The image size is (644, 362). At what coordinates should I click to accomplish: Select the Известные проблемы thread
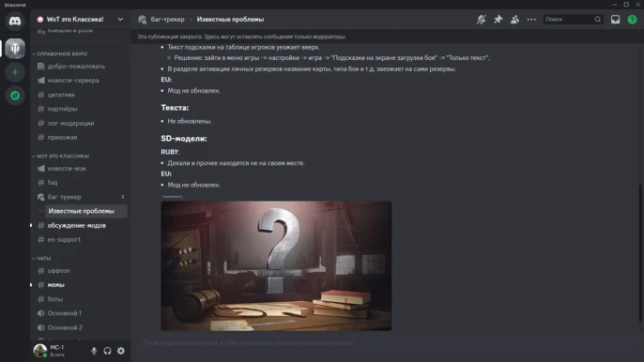point(85,211)
